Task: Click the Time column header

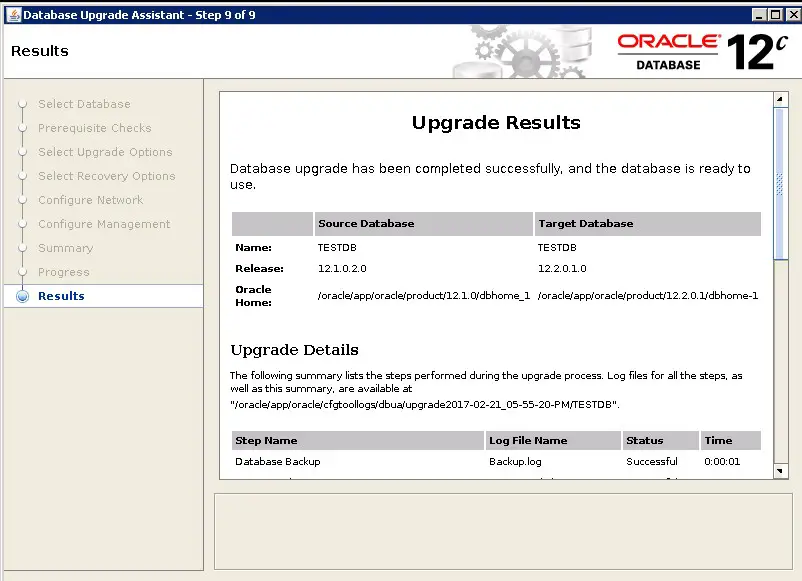Action: tap(730, 440)
